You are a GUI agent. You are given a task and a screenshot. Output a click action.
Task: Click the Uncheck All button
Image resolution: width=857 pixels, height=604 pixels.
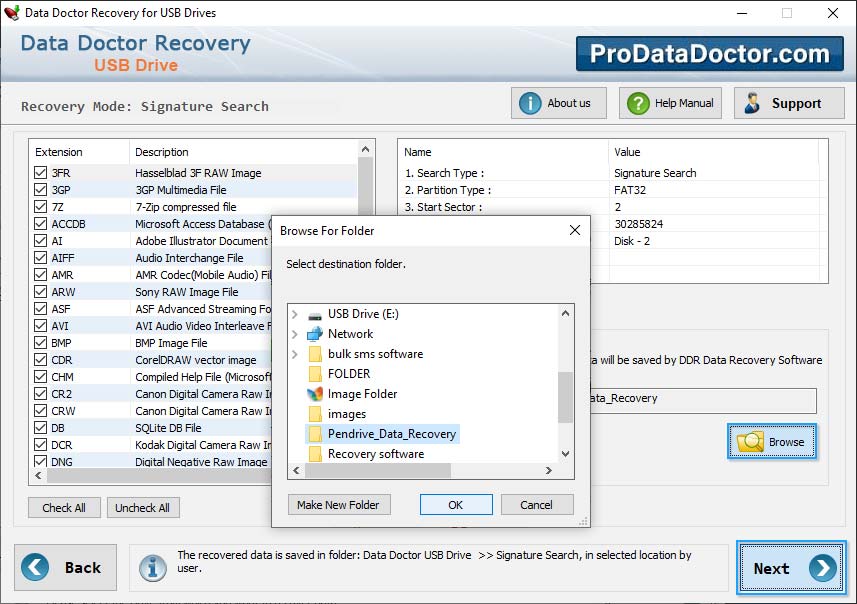pos(143,508)
